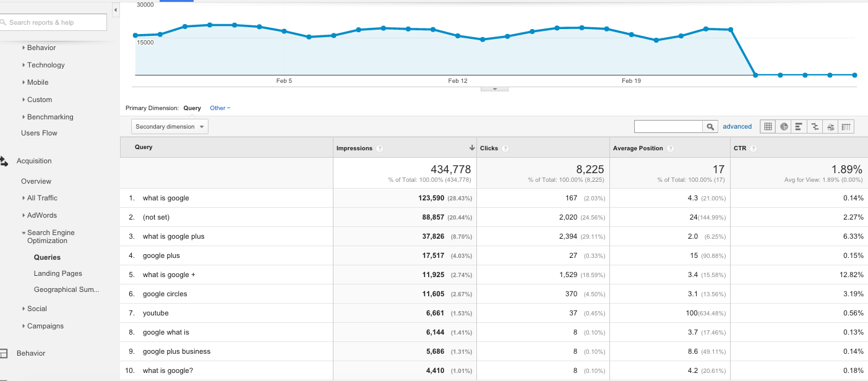This screenshot has height=381, width=868.
Task: Click the table search magnifier button
Action: [711, 127]
